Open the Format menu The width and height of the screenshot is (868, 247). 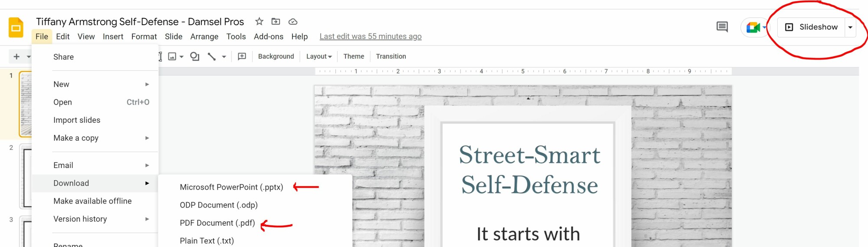pyautogui.click(x=144, y=36)
